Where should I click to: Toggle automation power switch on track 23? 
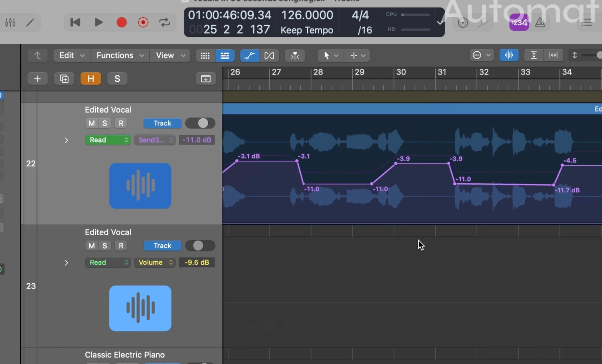point(200,246)
